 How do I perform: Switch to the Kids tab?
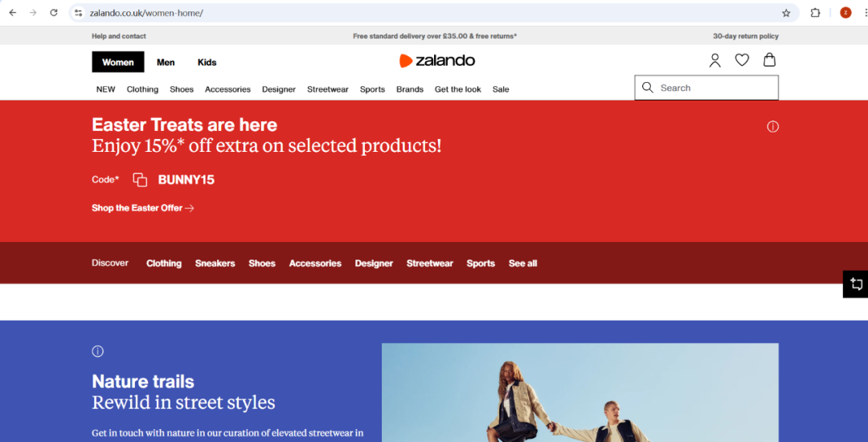(207, 63)
